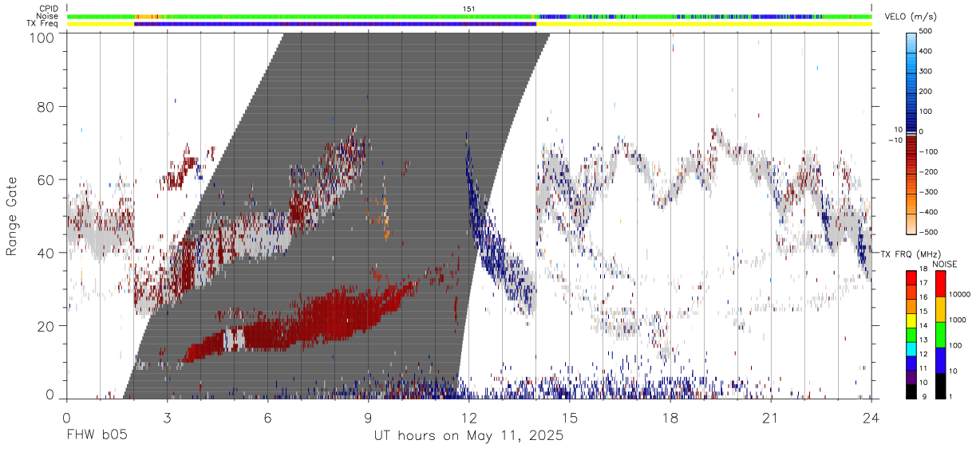Screen dimensions: 980x452
Task: Click the x-axis tick label '15'
Action: [570, 418]
